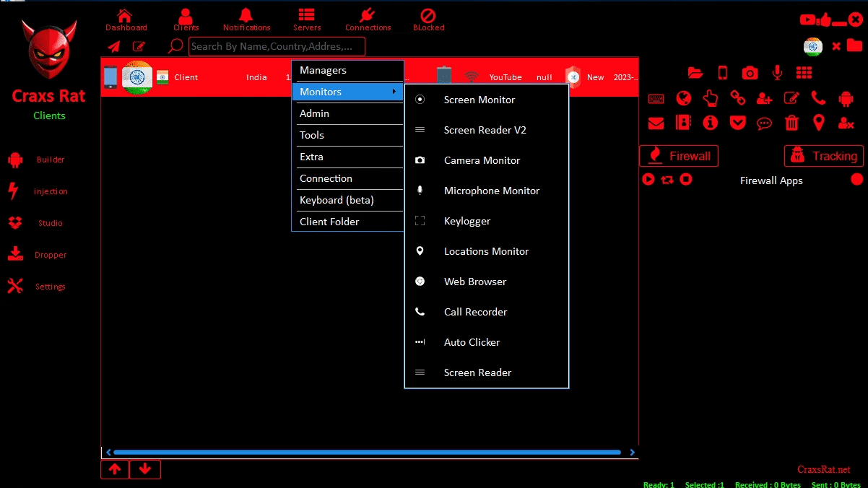Click the blue horizontal scrollbar track
The width and height of the screenshot is (868, 488).
tap(367, 453)
